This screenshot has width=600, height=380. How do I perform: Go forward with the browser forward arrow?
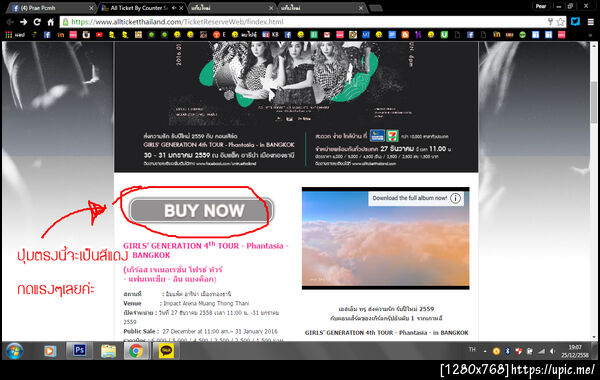click(x=23, y=22)
